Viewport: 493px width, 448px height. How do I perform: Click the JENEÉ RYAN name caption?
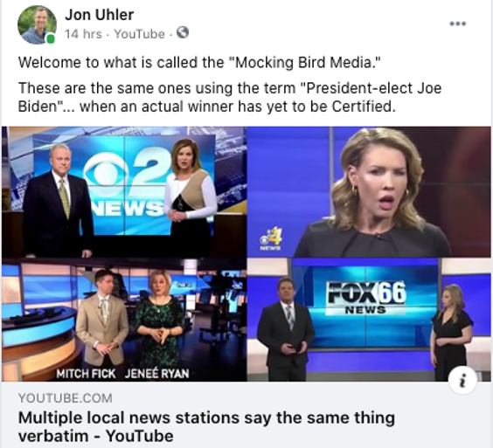[x=156, y=374]
